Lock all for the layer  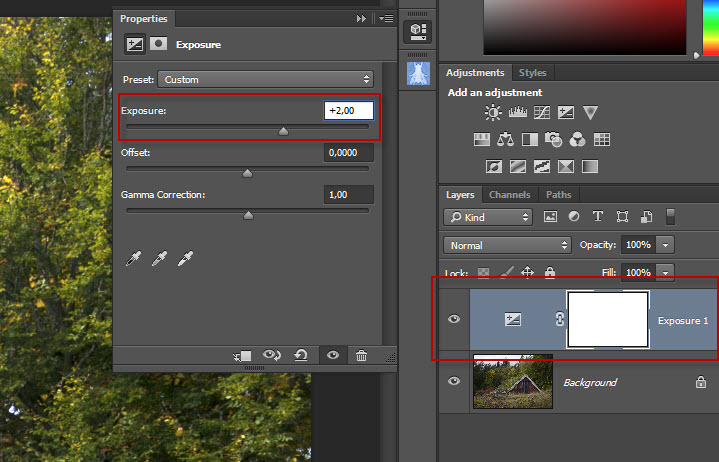pos(550,273)
